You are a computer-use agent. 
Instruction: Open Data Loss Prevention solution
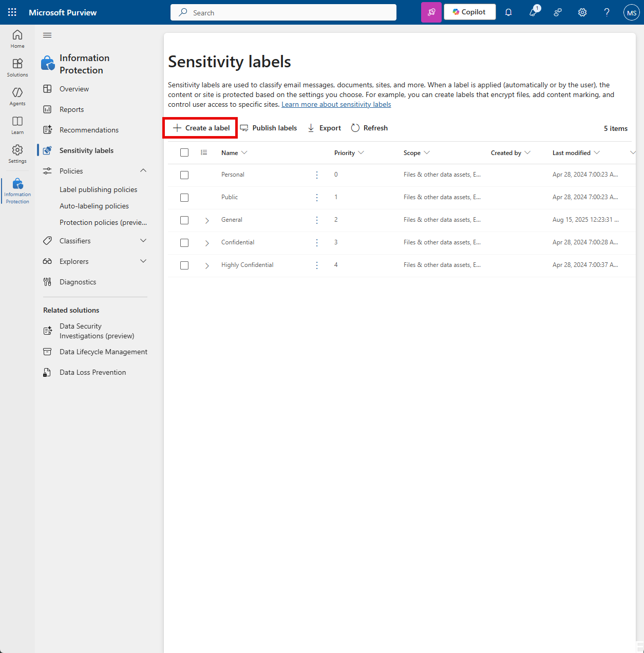(92, 372)
